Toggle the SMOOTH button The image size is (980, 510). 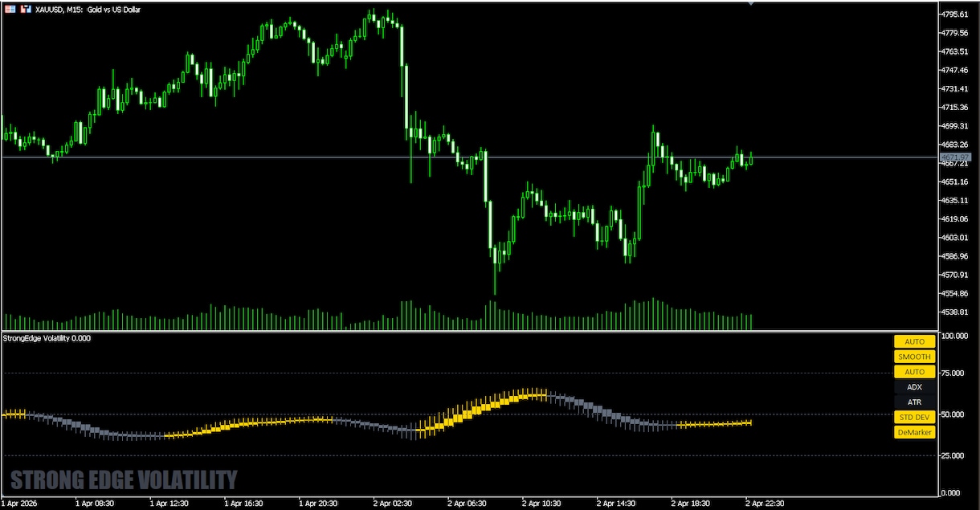[914, 357]
